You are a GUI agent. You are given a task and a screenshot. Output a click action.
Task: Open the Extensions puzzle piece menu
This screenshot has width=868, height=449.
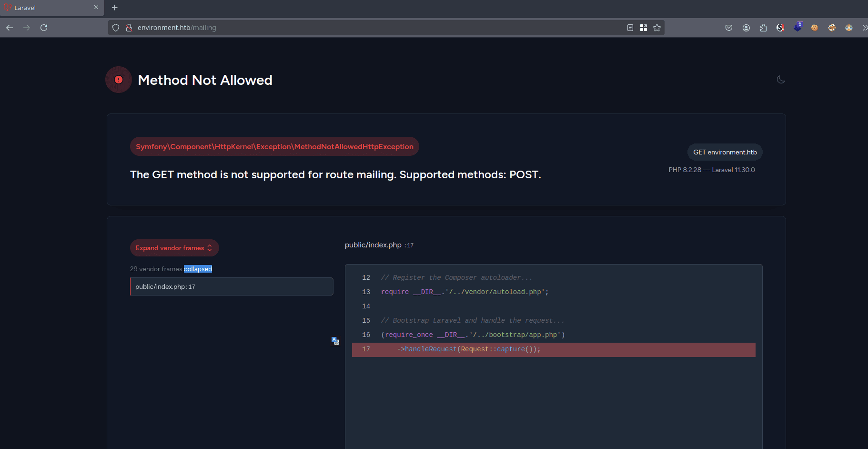[x=763, y=28]
